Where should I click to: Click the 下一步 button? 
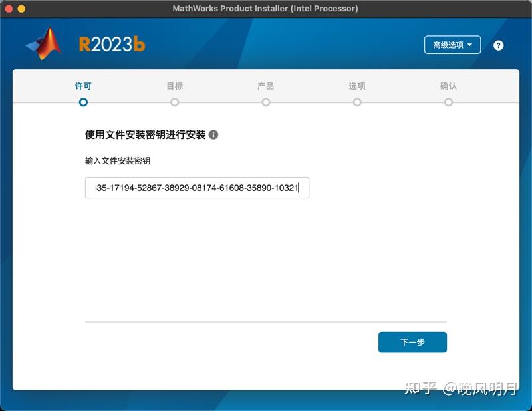coord(412,341)
